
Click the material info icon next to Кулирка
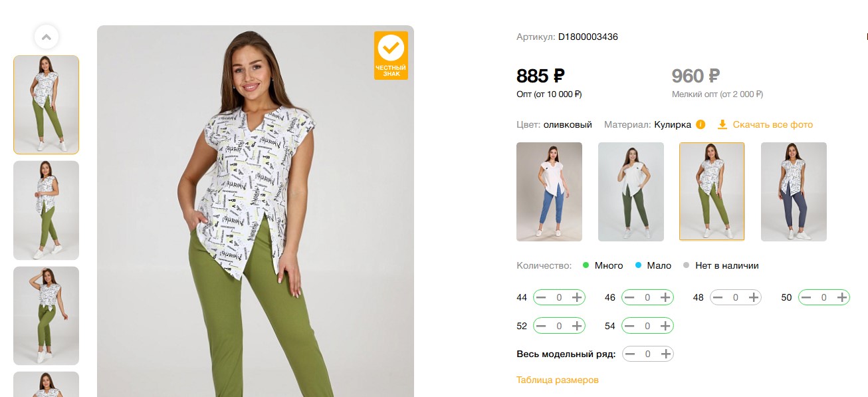701,125
